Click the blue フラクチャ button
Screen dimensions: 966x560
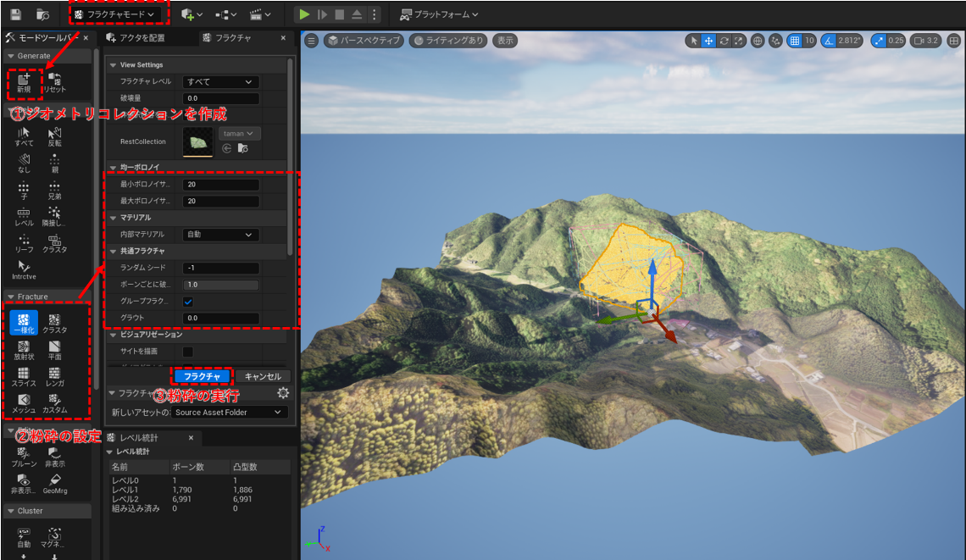pyautogui.click(x=202, y=376)
